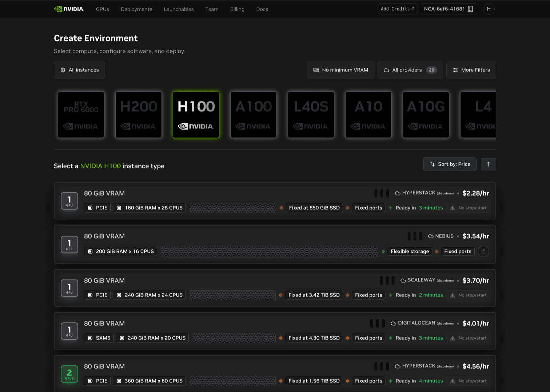Select RTX PRO 6000 GPU card
The image size is (550, 392).
[81, 115]
